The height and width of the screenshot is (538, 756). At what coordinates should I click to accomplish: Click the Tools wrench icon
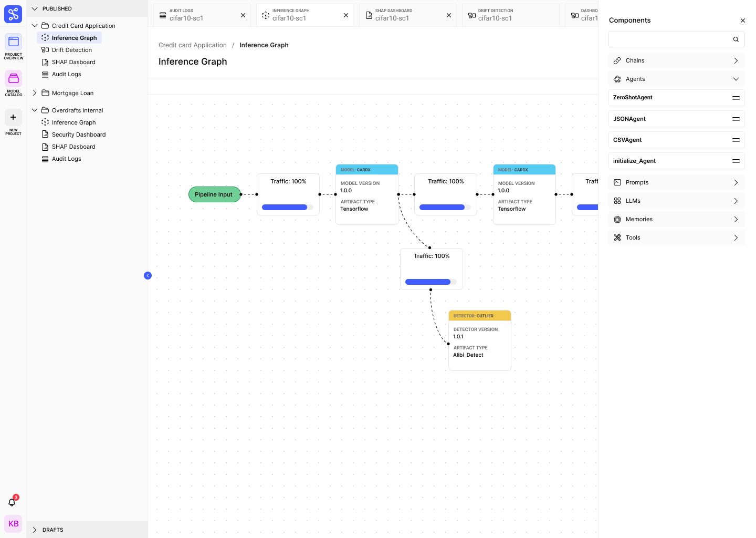tap(617, 237)
